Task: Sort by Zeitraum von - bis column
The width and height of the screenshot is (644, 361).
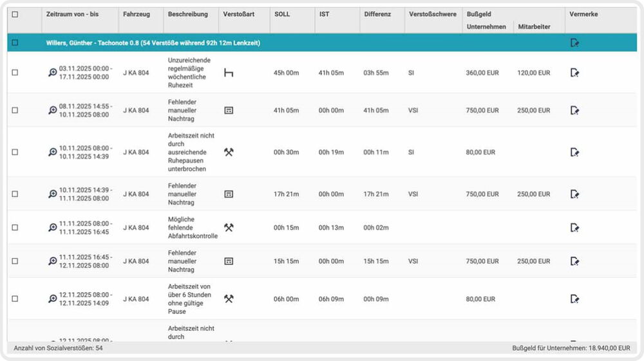Action: point(71,14)
